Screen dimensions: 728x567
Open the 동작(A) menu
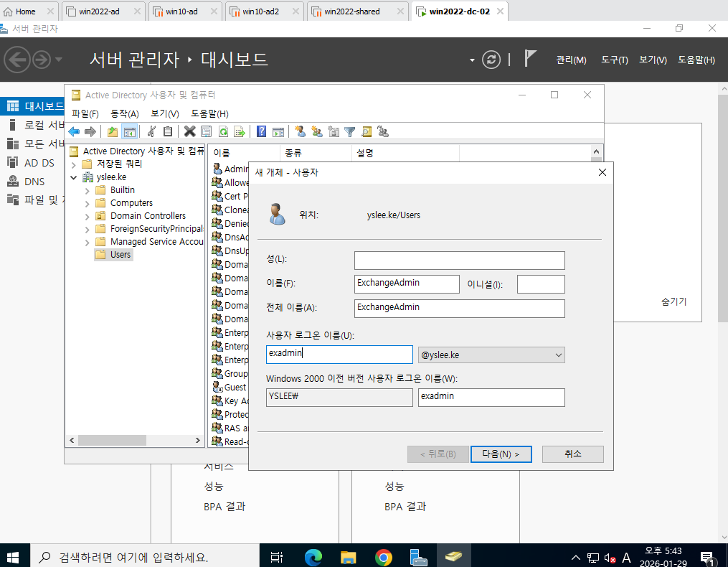[x=124, y=114]
